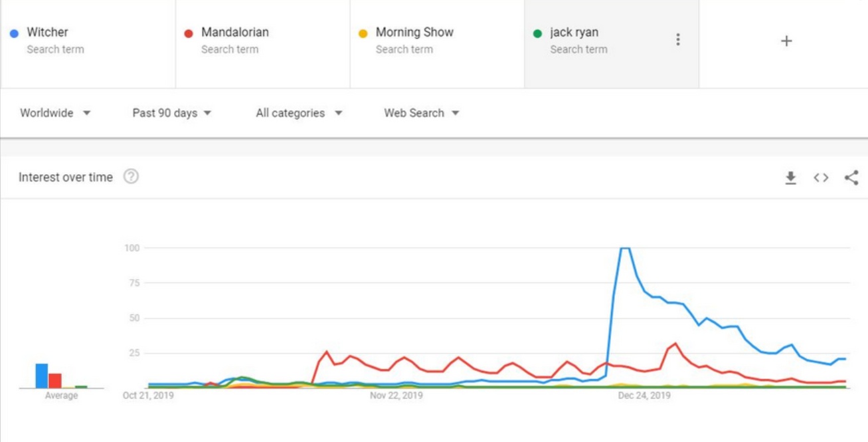The width and height of the screenshot is (868, 442).
Task: Open the All categories dropdown
Action: pos(299,113)
